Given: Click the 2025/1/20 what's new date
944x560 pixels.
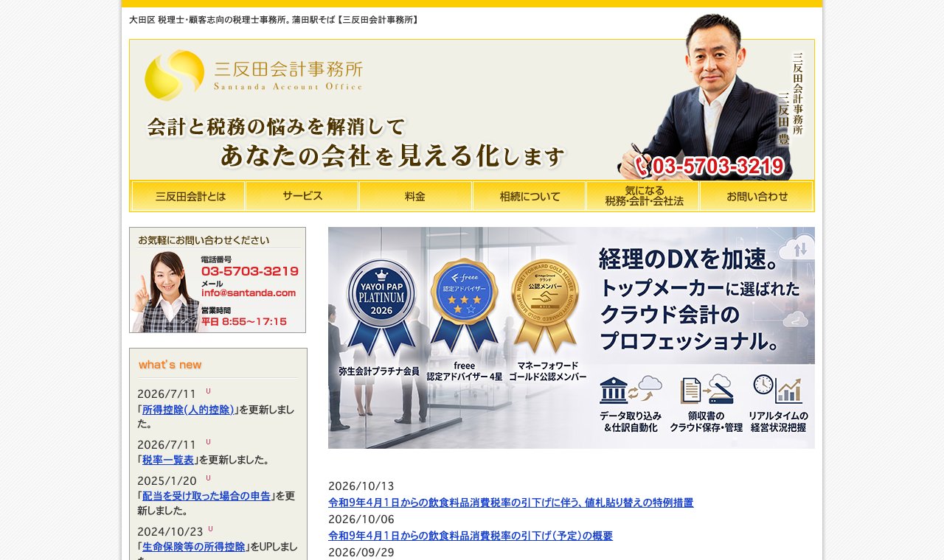Looking at the screenshot, I should [167, 481].
